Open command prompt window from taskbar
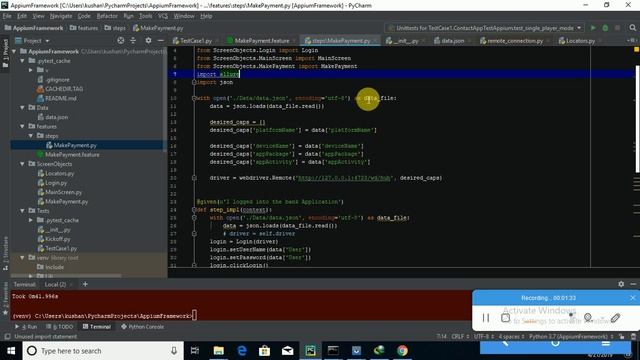The width and height of the screenshot is (640, 360). 333,351
